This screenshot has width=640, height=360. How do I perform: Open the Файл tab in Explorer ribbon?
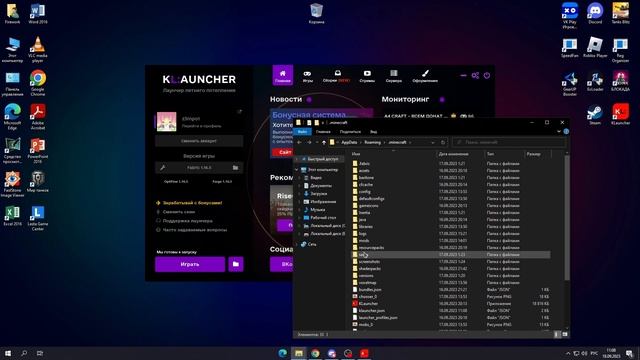click(x=302, y=132)
